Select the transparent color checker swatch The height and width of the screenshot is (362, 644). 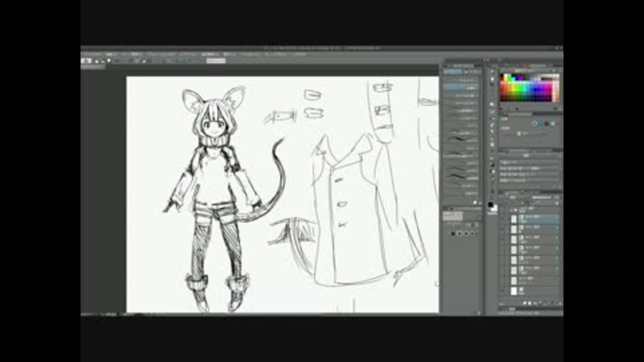(492, 213)
